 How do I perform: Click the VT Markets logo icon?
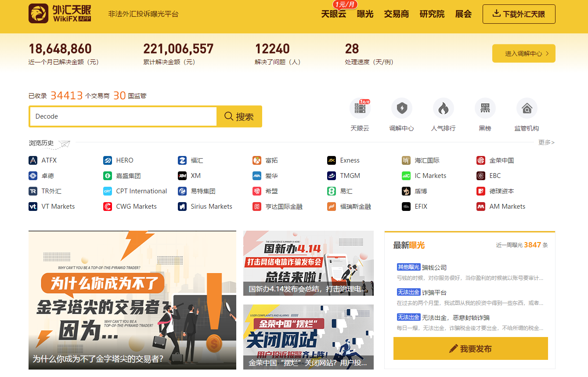[33, 207]
